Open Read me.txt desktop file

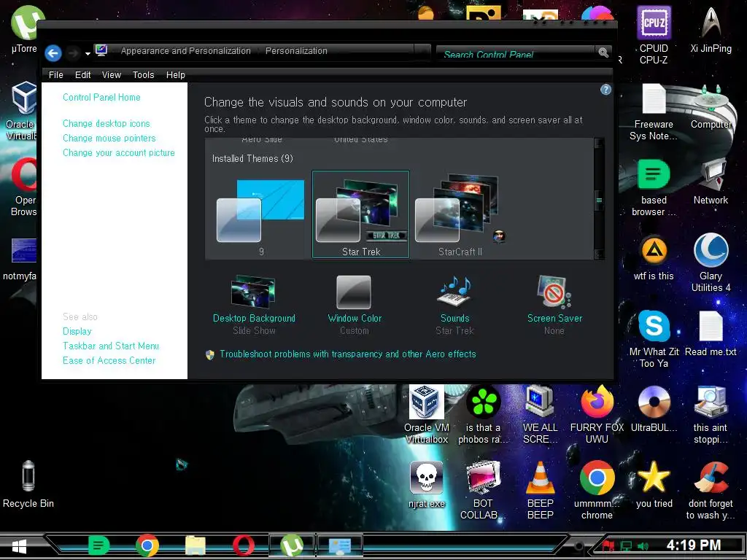coord(711,333)
